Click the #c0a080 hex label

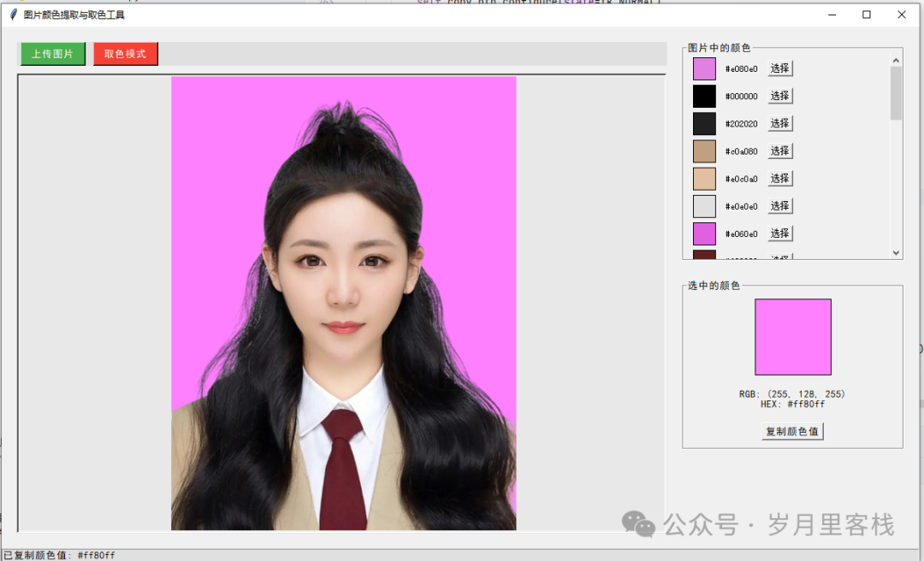click(x=741, y=151)
